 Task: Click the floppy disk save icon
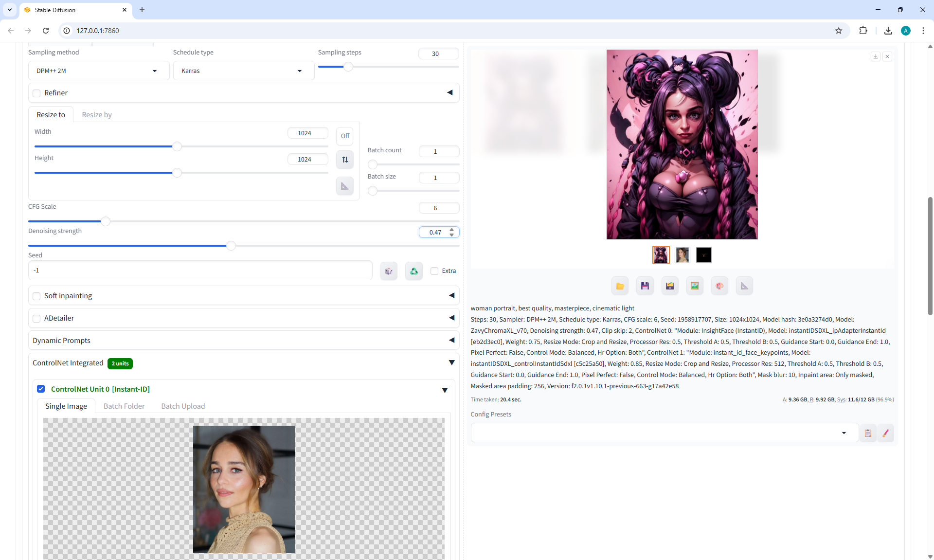point(645,286)
